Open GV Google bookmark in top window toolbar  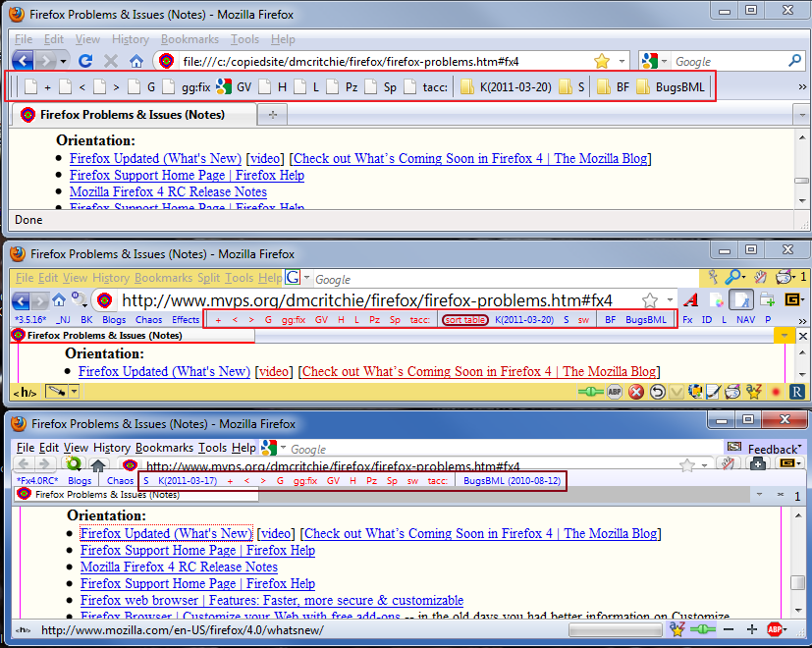tap(234, 86)
